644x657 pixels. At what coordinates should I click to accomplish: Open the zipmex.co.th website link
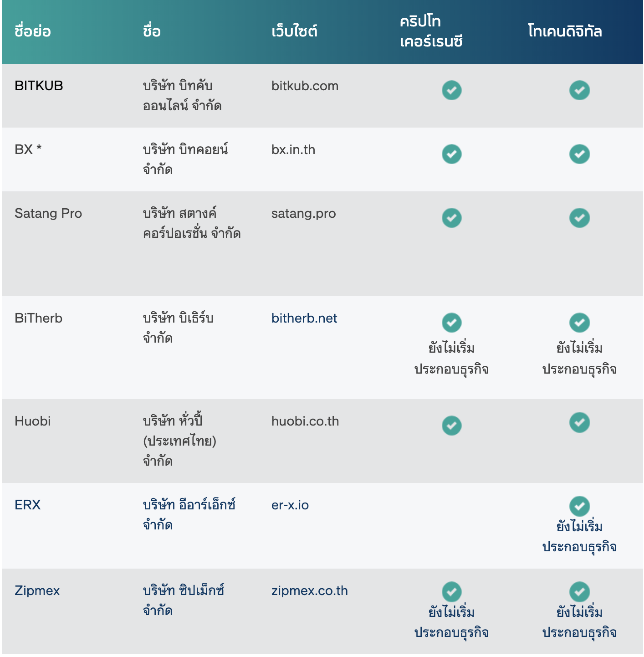(x=310, y=590)
